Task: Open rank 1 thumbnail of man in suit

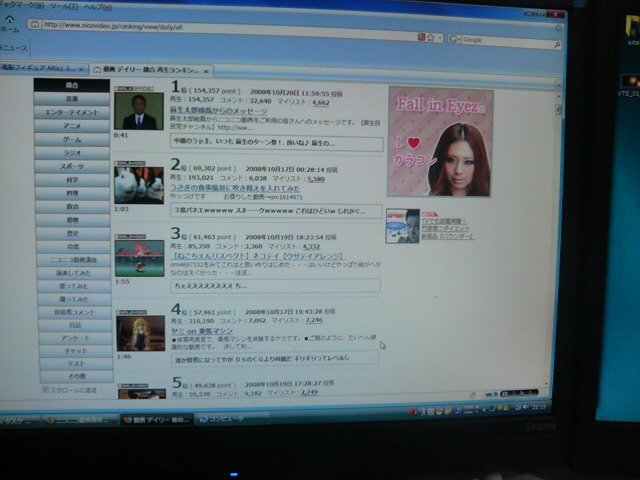Action: coord(139,111)
